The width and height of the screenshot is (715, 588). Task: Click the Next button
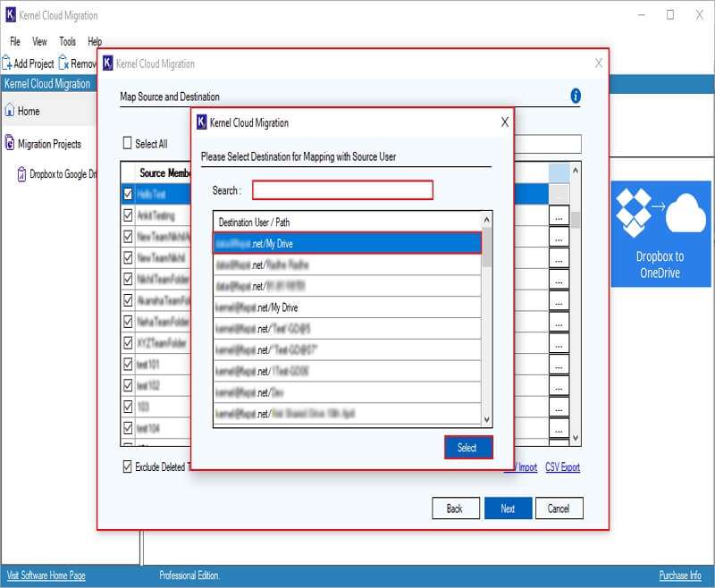click(x=508, y=508)
